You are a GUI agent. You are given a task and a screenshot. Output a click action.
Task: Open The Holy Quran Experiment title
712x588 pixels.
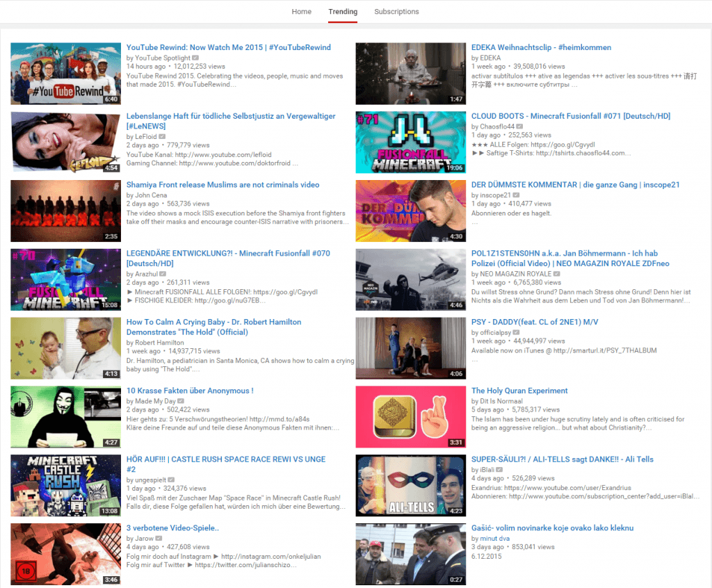pos(519,391)
